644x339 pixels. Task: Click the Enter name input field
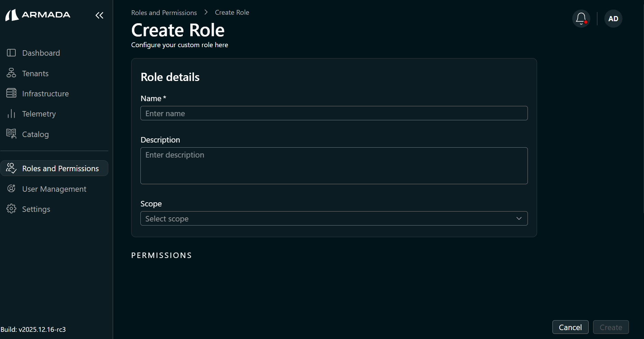[x=334, y=113]
